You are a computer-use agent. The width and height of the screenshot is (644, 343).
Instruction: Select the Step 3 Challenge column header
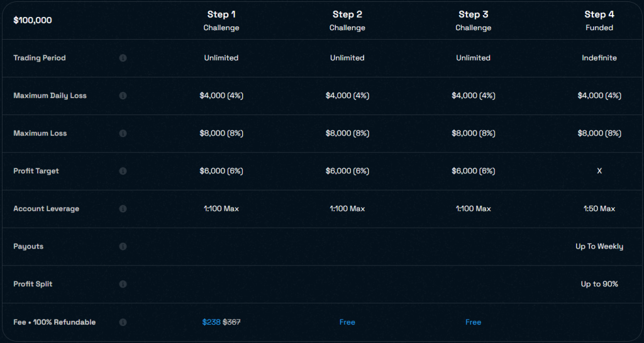click(x=473, y=20)
